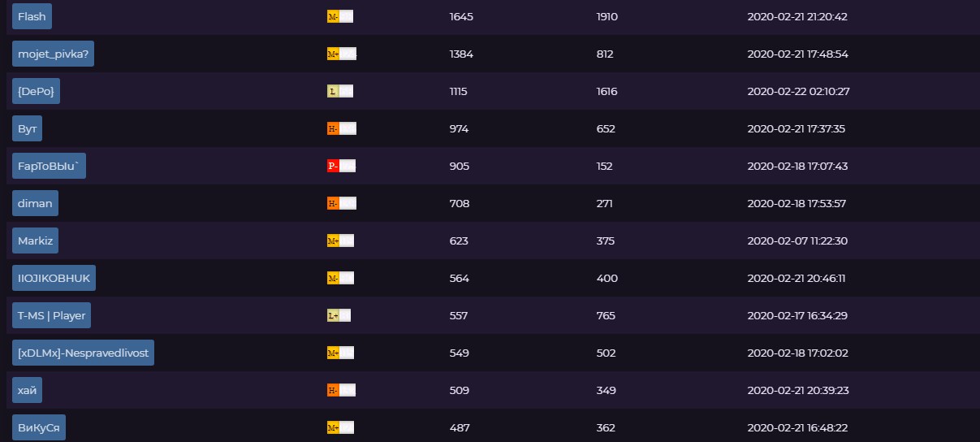This screenshot has height=442, width=980.
Task: Click the H- rank badge for diman
Action: coord(342,204)
